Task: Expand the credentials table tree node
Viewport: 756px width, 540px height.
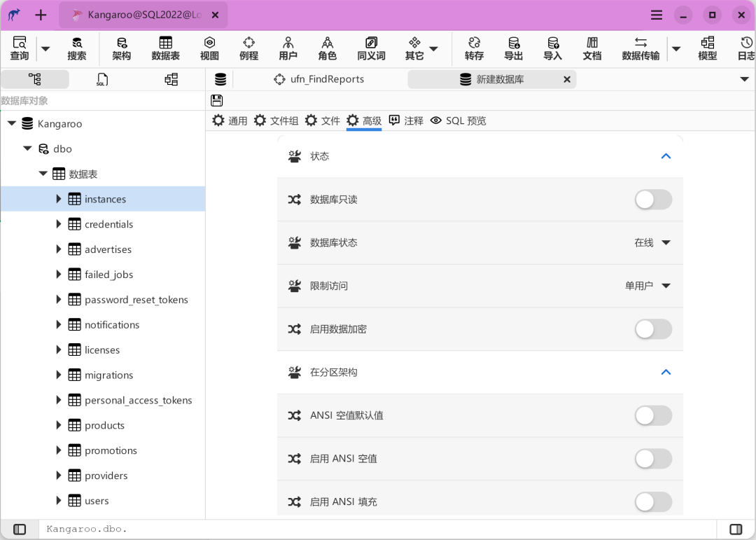Action: (59, 224)
